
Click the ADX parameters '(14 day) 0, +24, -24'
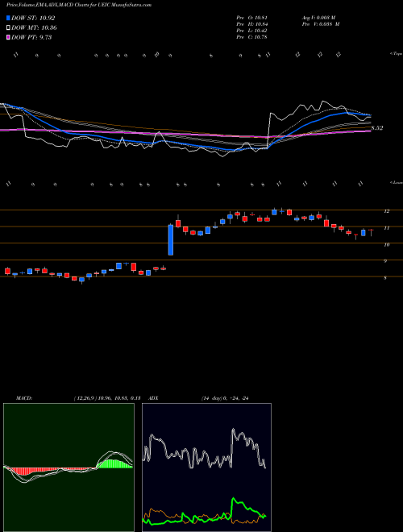point(225,398)
